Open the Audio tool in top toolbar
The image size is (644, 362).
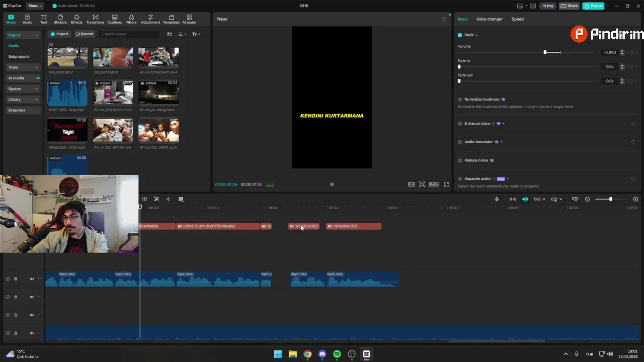click(x=27, y=19)
